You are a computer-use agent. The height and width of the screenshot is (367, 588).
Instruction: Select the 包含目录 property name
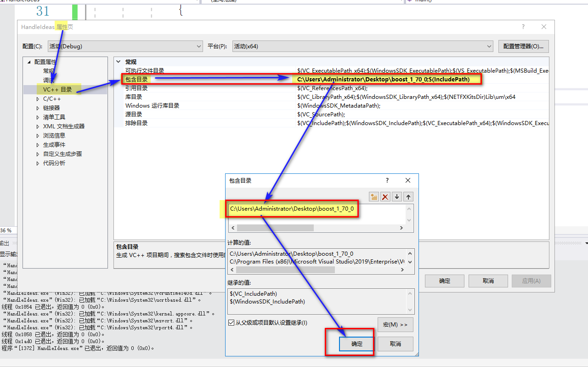[x=136, y=80]
